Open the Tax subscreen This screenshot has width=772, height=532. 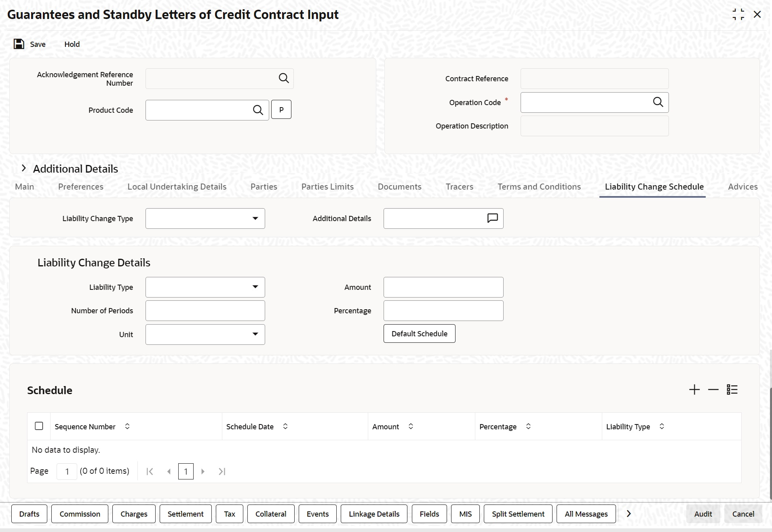[230, 514]
